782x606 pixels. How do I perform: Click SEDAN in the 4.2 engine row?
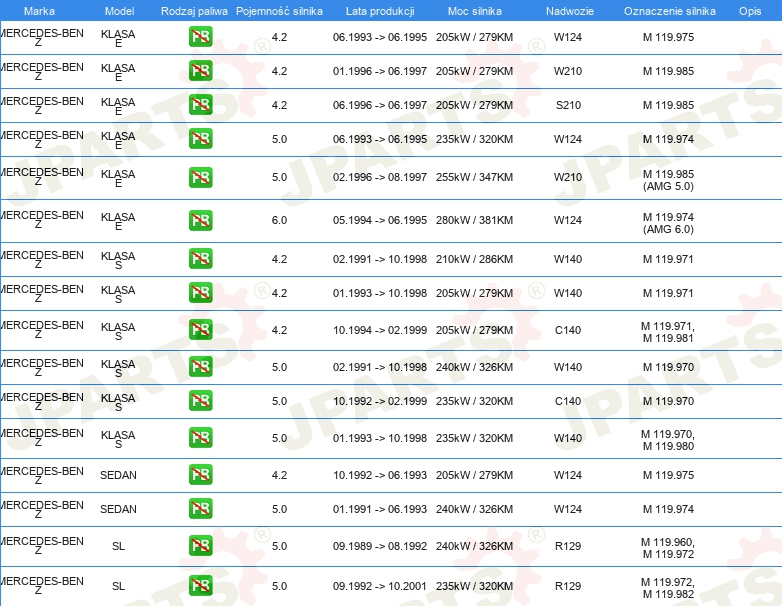[118, 475]
